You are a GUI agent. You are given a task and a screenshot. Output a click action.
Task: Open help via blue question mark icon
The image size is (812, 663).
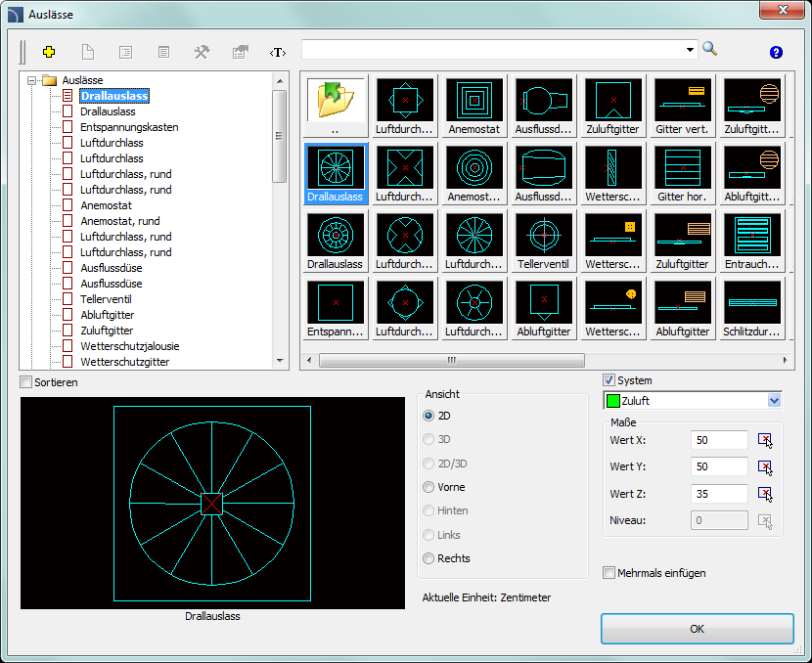pyautogui.click(x=776, y=52)
